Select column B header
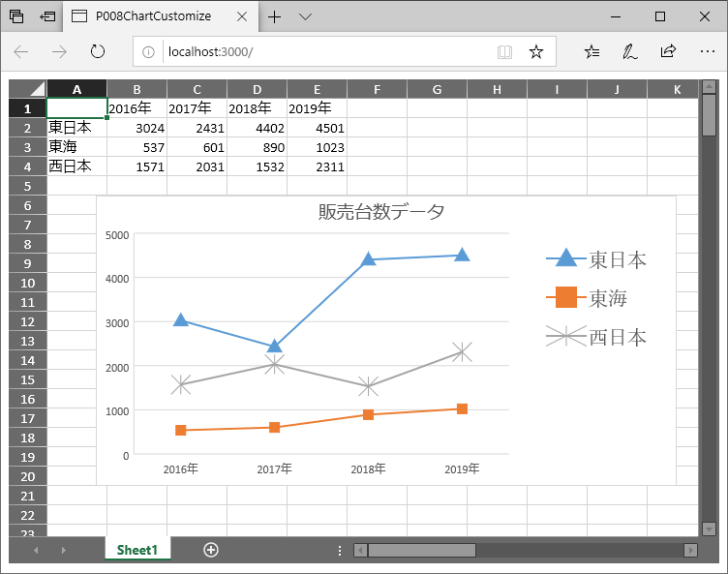728x574 pixels. point(136,89)
